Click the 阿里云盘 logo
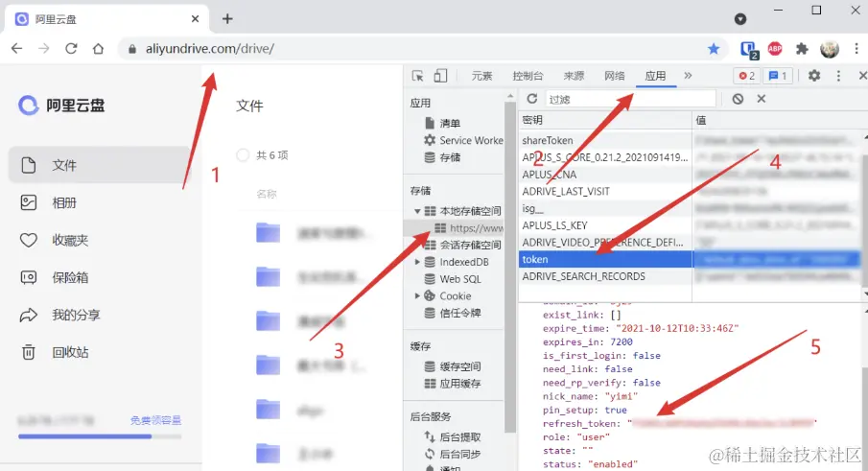 60,106
